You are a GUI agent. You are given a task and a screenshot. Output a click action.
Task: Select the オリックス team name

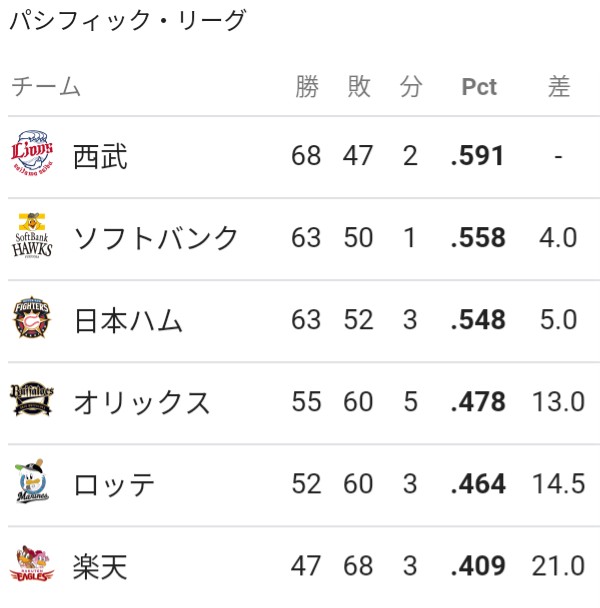[x=142, y=402]
